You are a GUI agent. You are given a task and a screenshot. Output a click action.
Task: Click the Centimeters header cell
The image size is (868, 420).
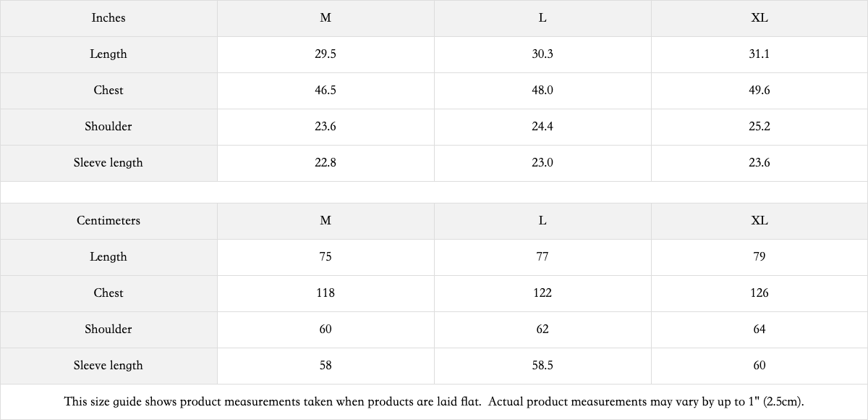[109, 221]
